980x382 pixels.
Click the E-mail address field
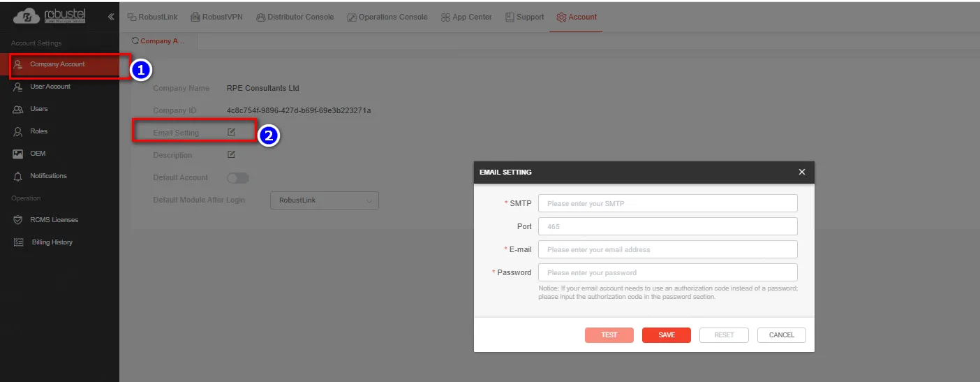click(667, 249)
